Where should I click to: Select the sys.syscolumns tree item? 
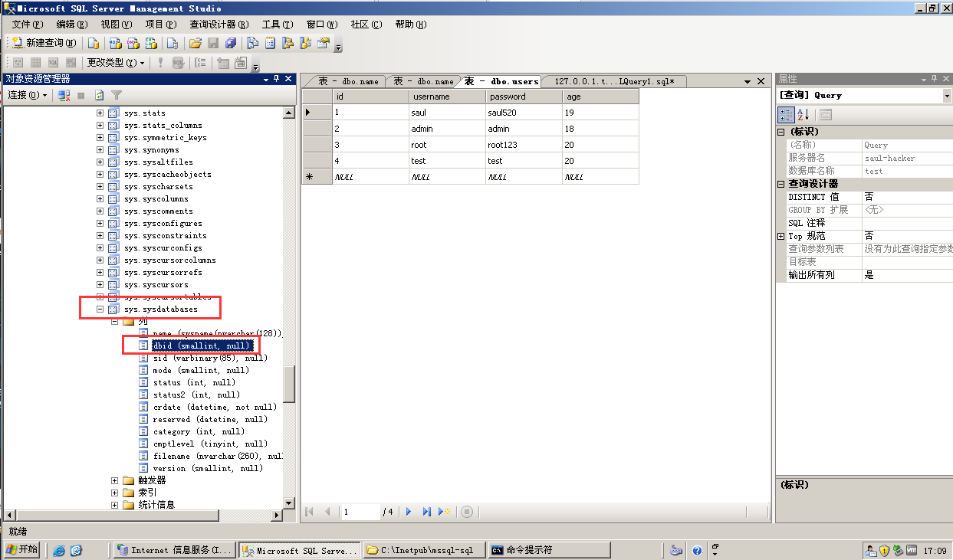coord(156,199)
